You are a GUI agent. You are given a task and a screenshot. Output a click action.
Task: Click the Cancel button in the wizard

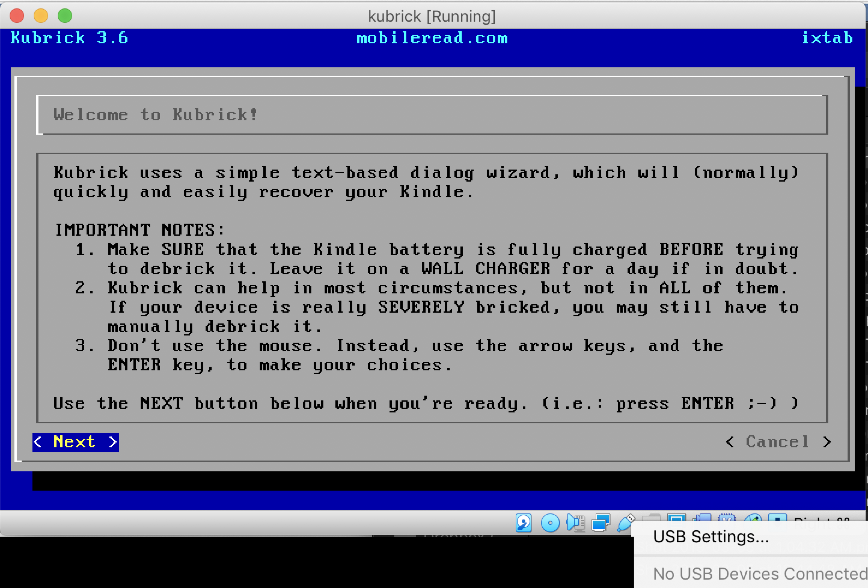pyautogui.click(x=777, y=442)
